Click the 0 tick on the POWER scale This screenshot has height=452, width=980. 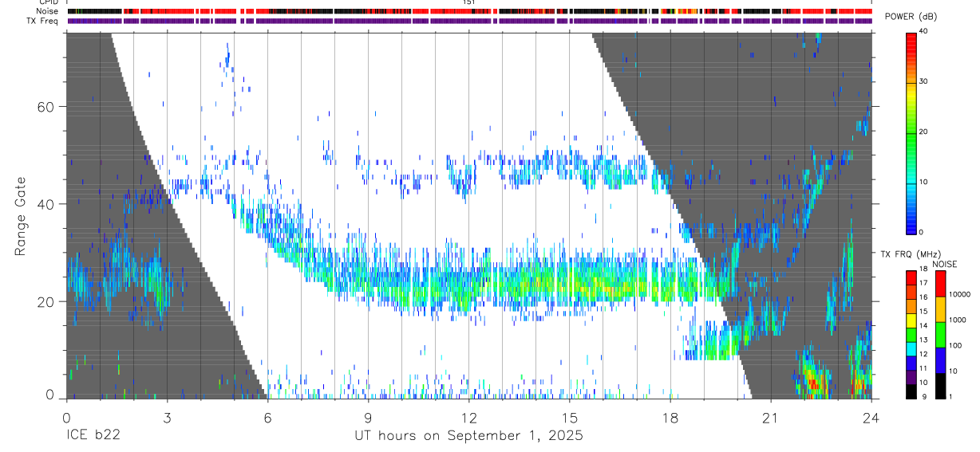coord(921,232)
